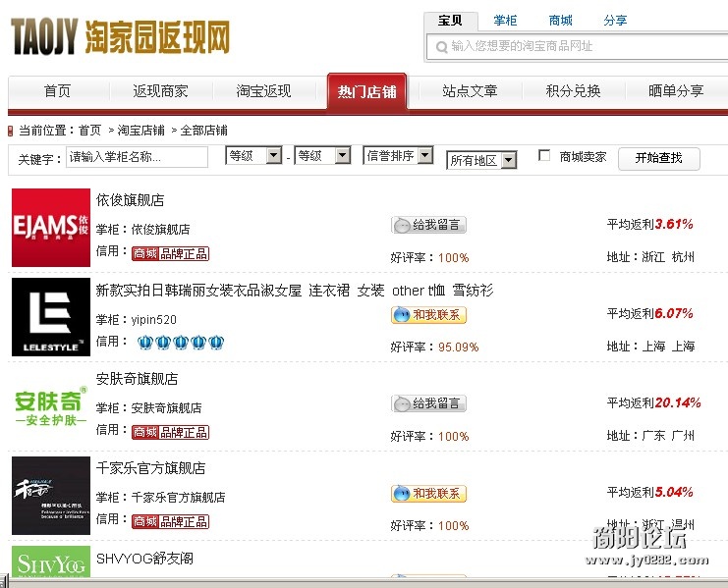Screen dimensions: 728x588
Task: Click 平均返利6.07% text
Action: tap(650, 314)
